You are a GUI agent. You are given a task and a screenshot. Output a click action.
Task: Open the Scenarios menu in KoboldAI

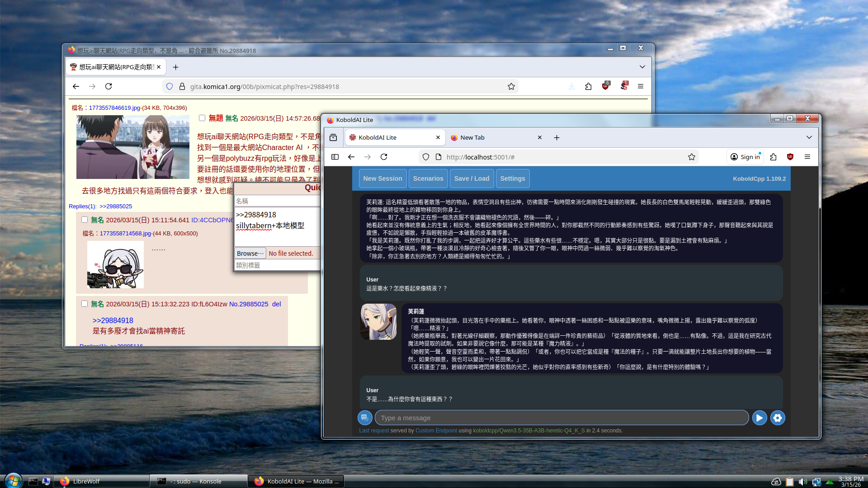[428, 178]
